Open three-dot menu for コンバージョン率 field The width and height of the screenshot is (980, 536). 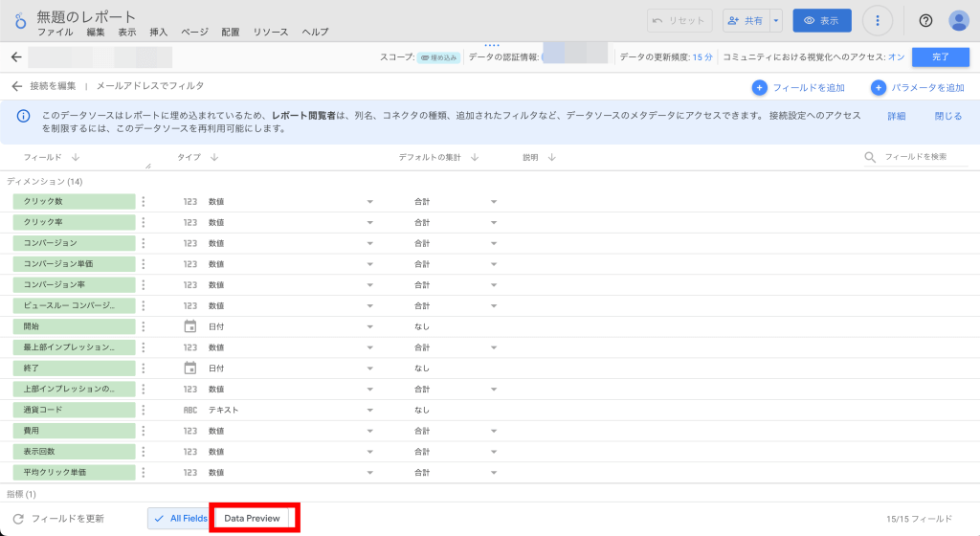coord(144,285)
